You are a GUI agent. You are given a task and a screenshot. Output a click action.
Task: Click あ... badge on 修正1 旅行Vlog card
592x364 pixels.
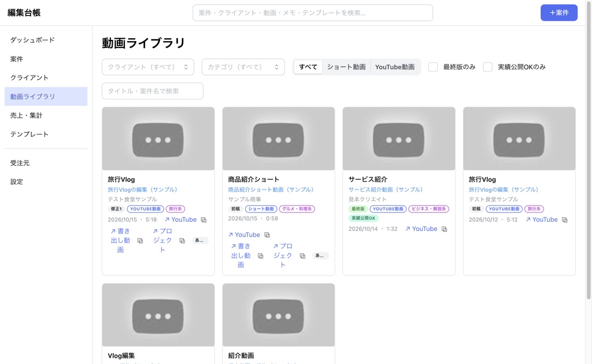click(x=200, y=240)
